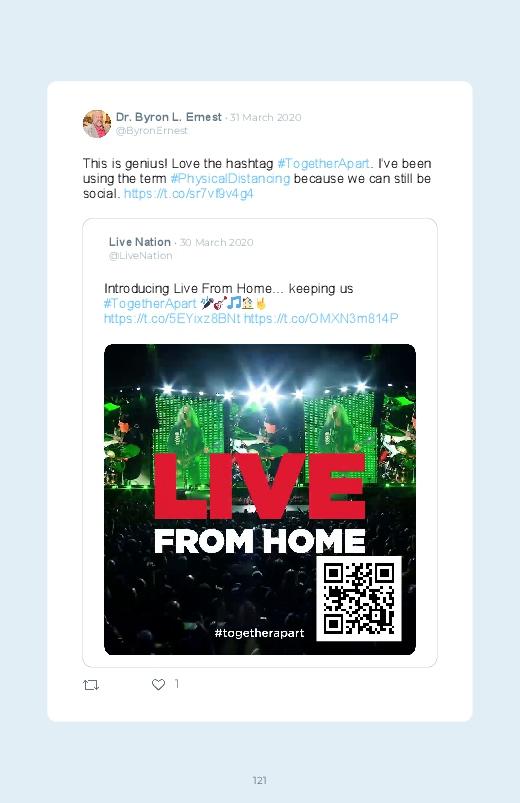Open Dr. Byron L. Ernest display name
This screenshot has height=803, width=520.
point(169,117)
